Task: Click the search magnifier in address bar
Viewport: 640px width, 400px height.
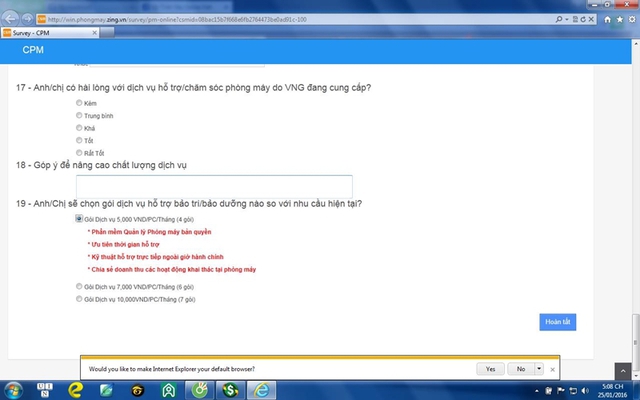Action: coord(559,19)
